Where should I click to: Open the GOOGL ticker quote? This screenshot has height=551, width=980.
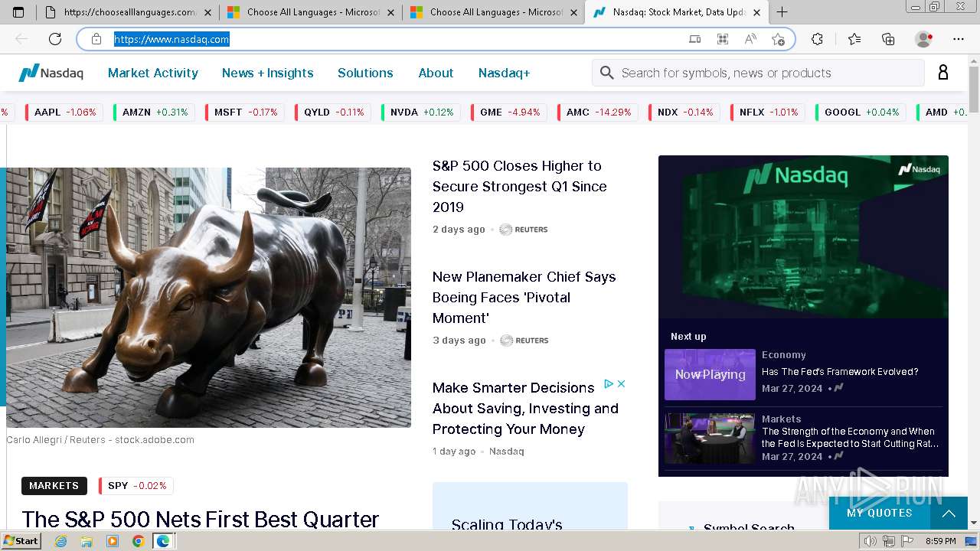pos(861,112)
